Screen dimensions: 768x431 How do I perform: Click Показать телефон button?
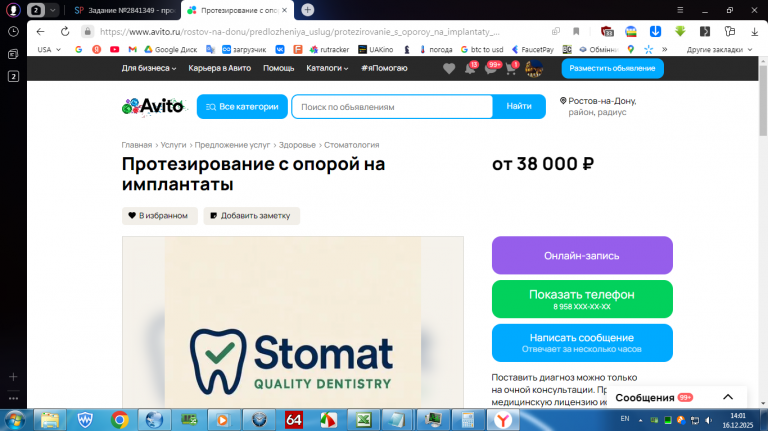[582, 299]
